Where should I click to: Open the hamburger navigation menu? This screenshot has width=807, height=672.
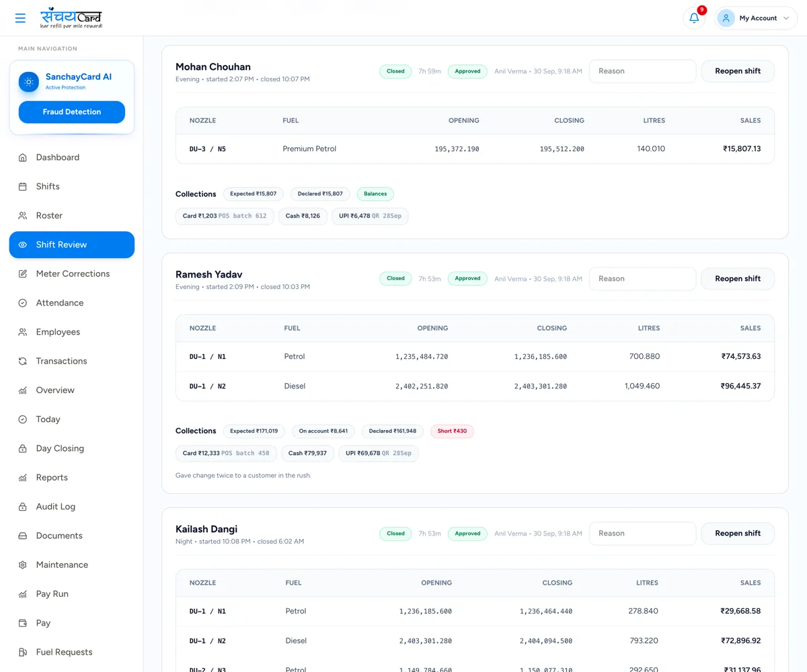pos(20,18)
